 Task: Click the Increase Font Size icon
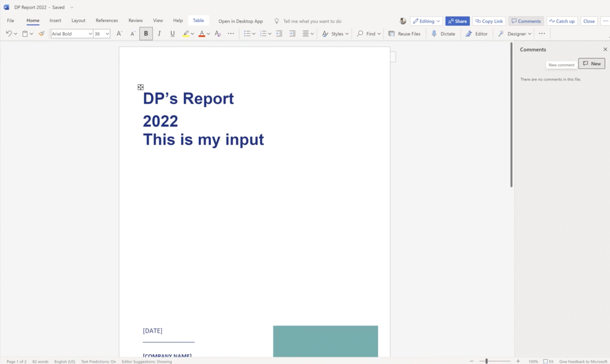click(119, 34)
